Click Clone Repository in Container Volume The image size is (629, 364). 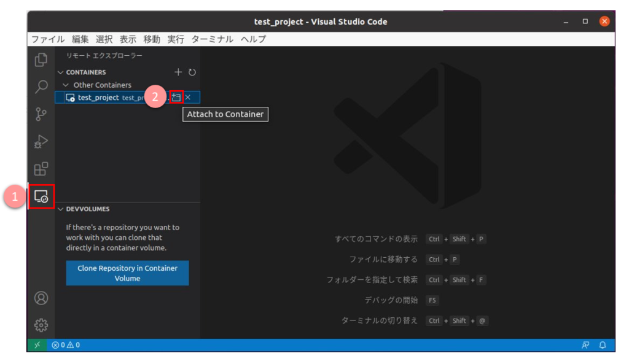pos(127,273)
